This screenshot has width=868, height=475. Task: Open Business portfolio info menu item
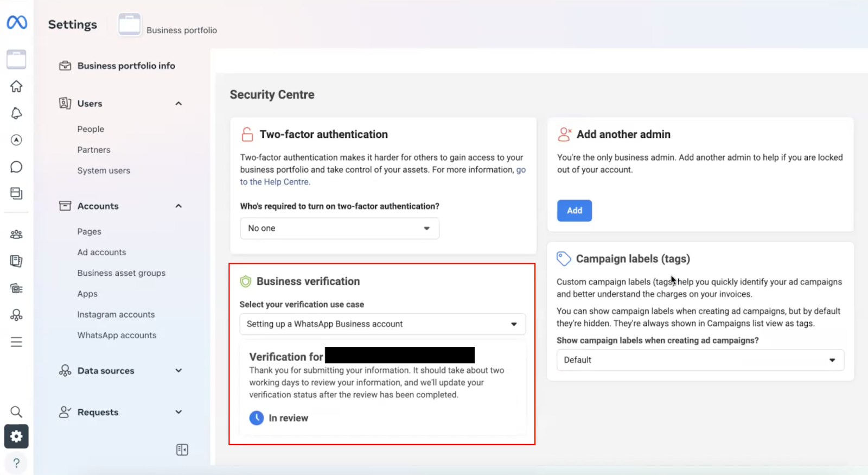click(126, 66)
